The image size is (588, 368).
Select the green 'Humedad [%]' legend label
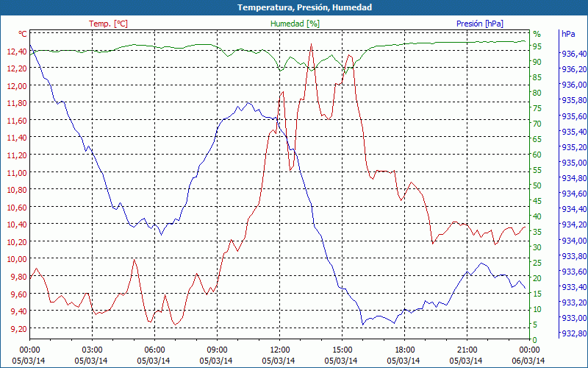pos(295,24)
